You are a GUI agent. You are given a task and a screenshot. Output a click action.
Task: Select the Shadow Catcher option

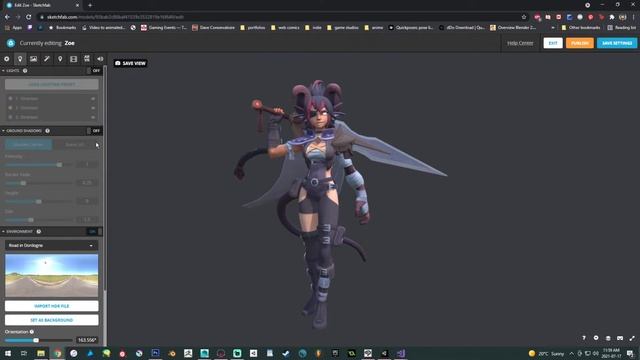(x=28, y=144)
